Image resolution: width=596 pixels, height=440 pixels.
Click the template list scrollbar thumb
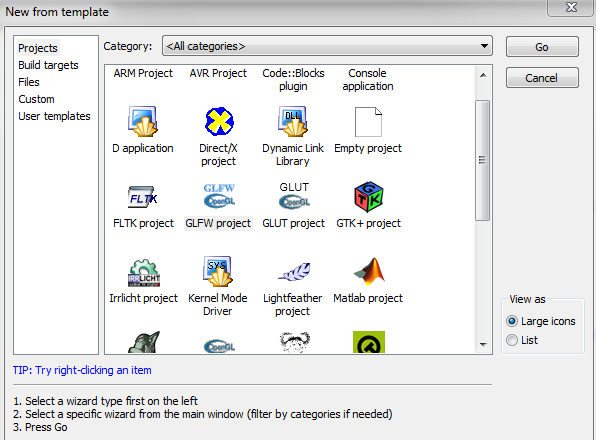point(482,160)
